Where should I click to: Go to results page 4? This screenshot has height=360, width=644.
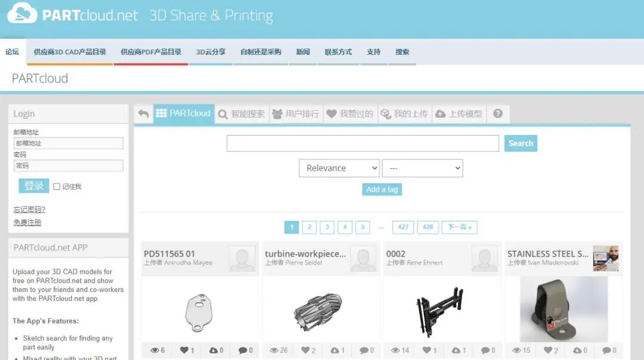pyautogui.click(x=345, y=227)
